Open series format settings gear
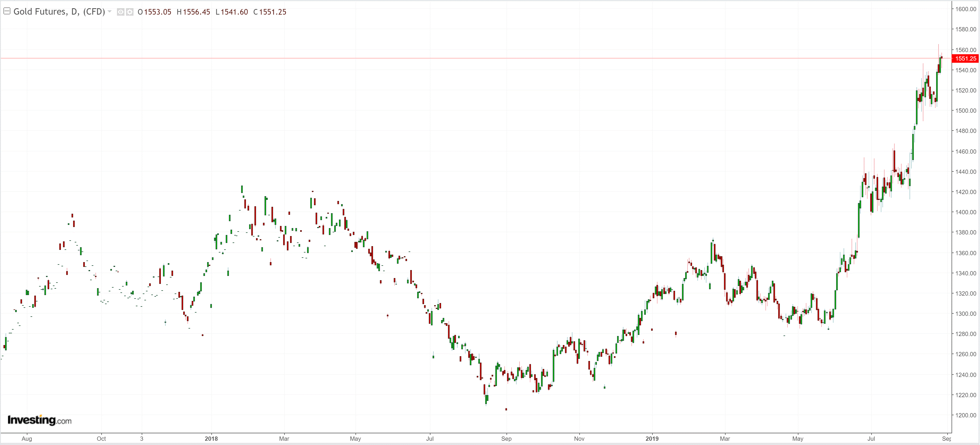Image resolution: width=980 pixels, height=445 pixels. 130,12
